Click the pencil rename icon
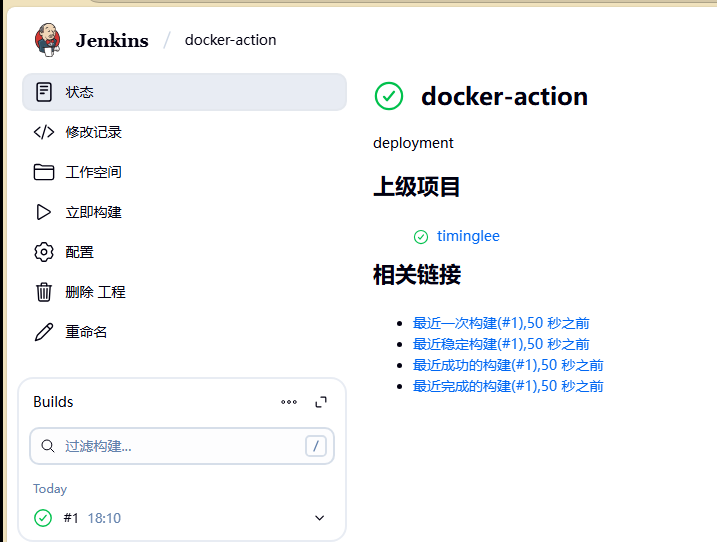The width and height of the screenshot is (717, 542). tap(44, 332)
